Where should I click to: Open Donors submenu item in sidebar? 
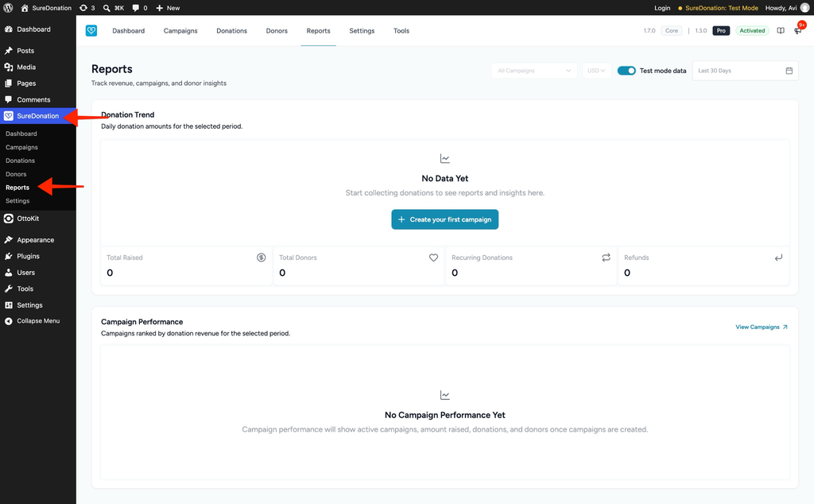[x=16, y=174]
